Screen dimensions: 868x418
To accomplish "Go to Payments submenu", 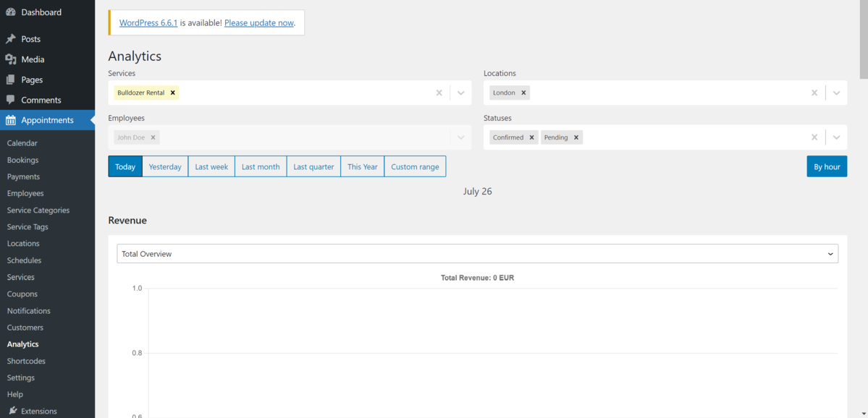I will pos(23,177).
